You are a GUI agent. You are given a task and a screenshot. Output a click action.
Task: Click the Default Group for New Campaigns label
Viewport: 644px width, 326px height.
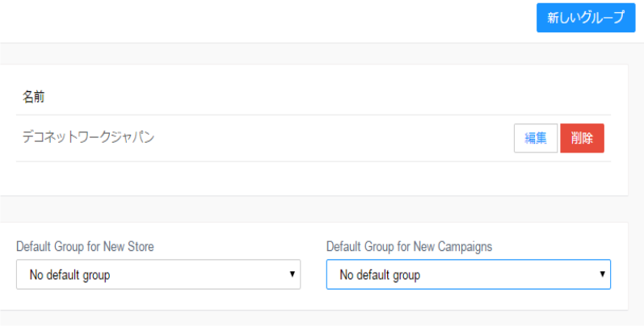coord(409,246)
